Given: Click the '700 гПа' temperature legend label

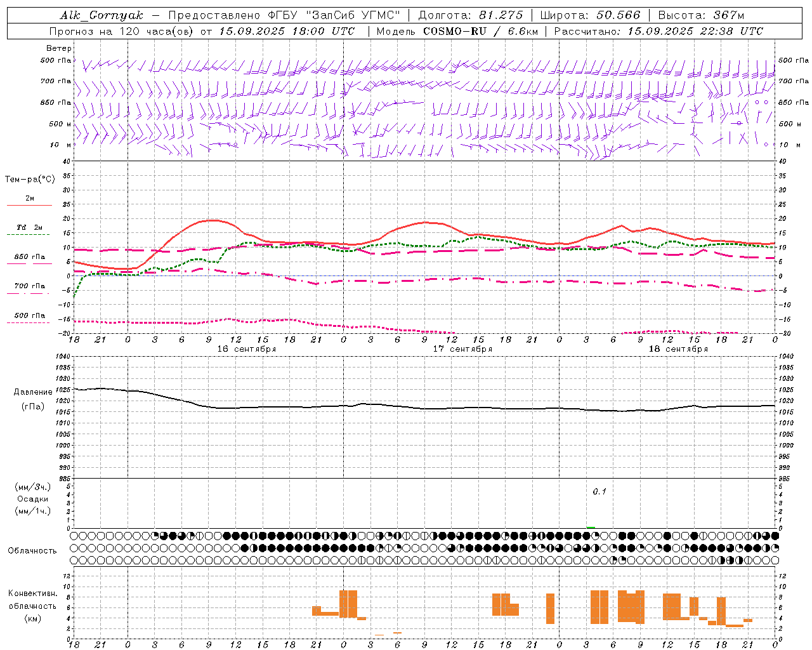Looking at the screenshot, I should (29, 286).
